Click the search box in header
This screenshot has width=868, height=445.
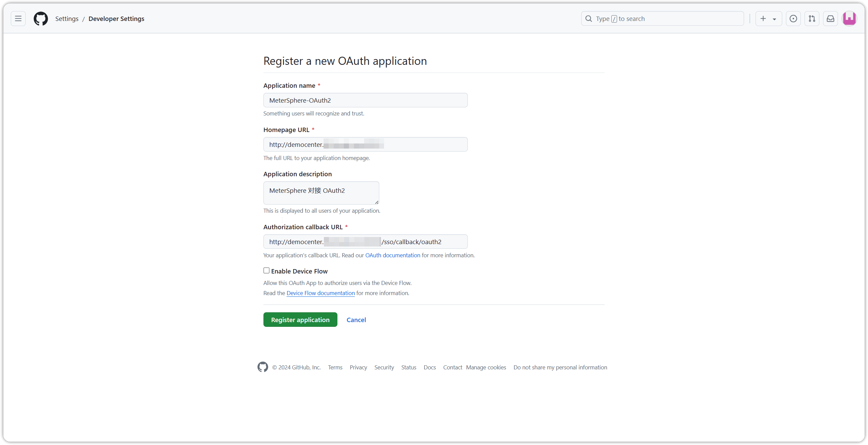pos(662,19)
